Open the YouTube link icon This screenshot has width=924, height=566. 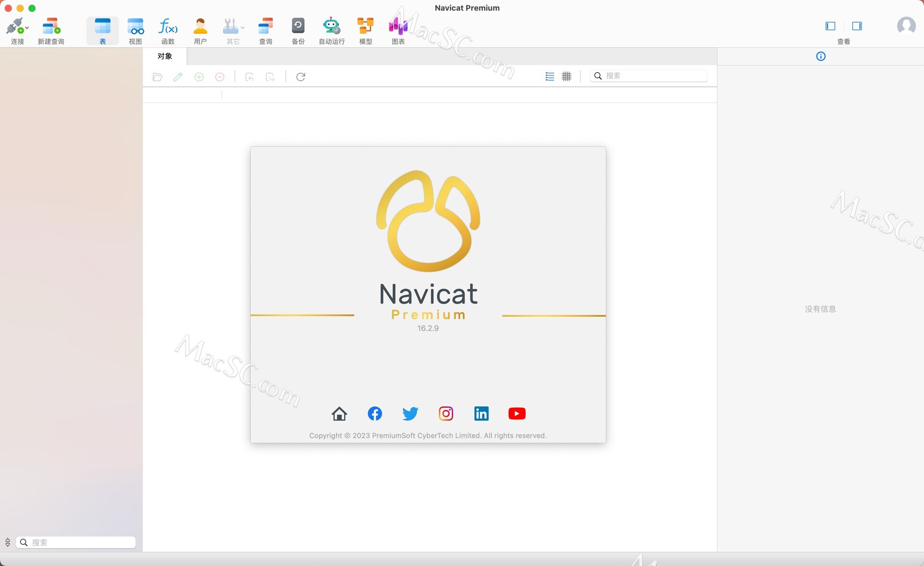click(517, 414)
